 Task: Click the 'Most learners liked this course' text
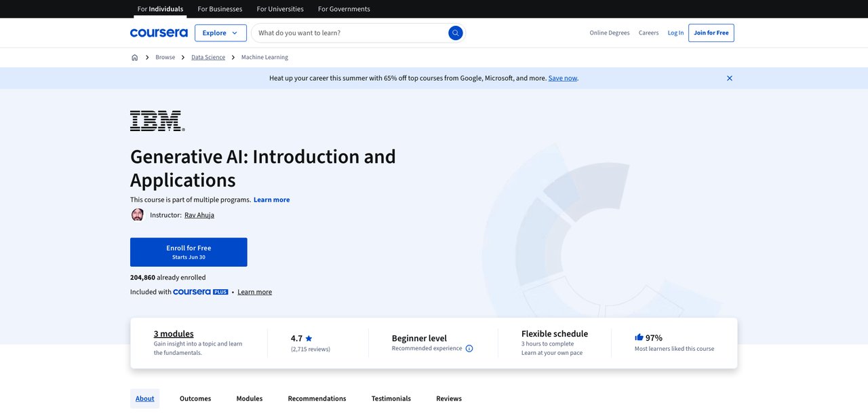click(674, 349)
